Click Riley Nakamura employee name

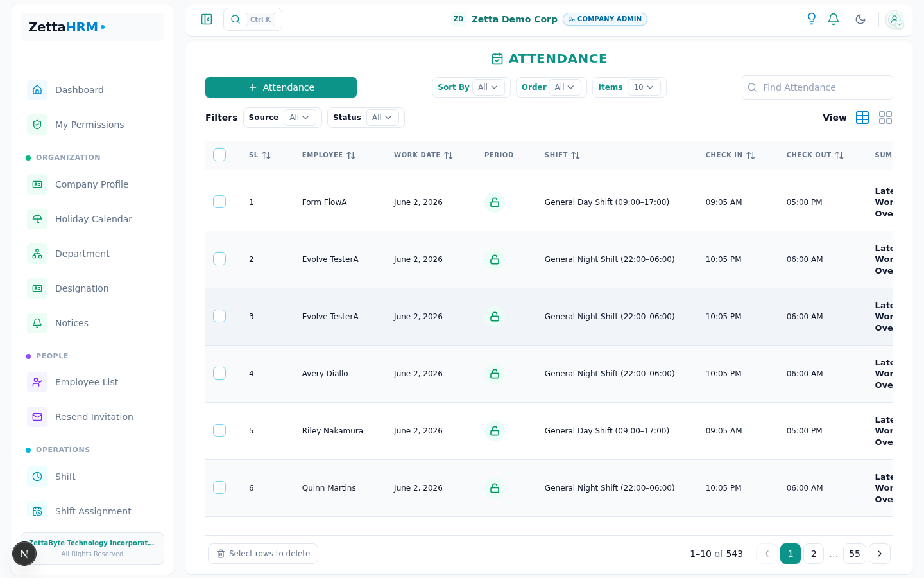[x=332, y=431]
